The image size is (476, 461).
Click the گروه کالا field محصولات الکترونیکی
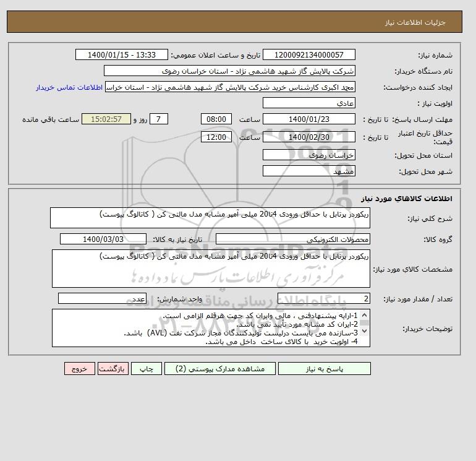(292, 239)
